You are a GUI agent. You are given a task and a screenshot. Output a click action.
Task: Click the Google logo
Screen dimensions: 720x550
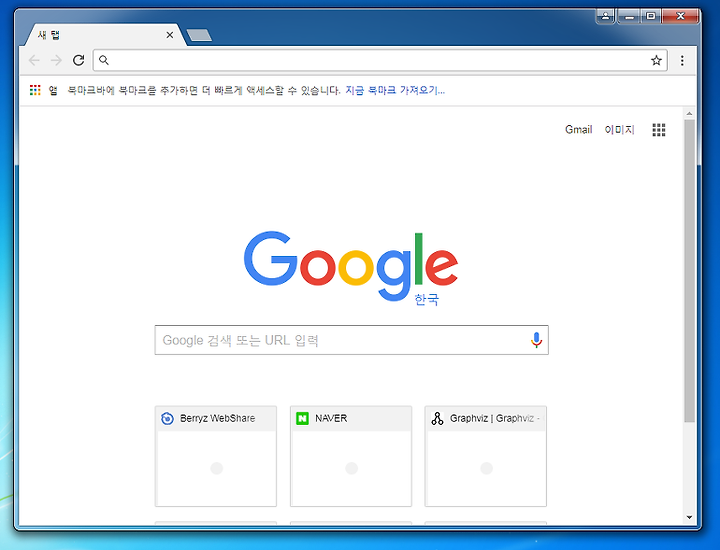[351, 265]
